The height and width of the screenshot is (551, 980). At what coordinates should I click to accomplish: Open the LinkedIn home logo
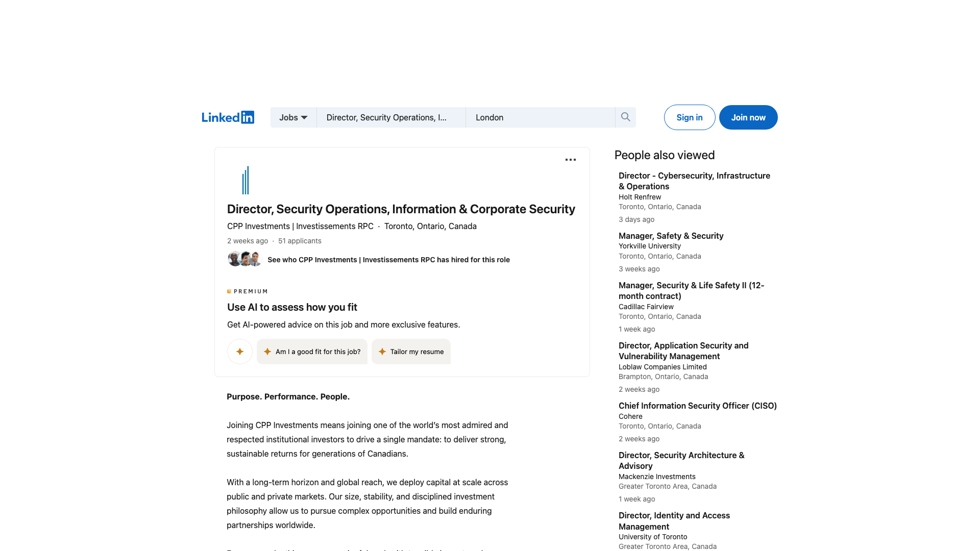tap(228, 117)
